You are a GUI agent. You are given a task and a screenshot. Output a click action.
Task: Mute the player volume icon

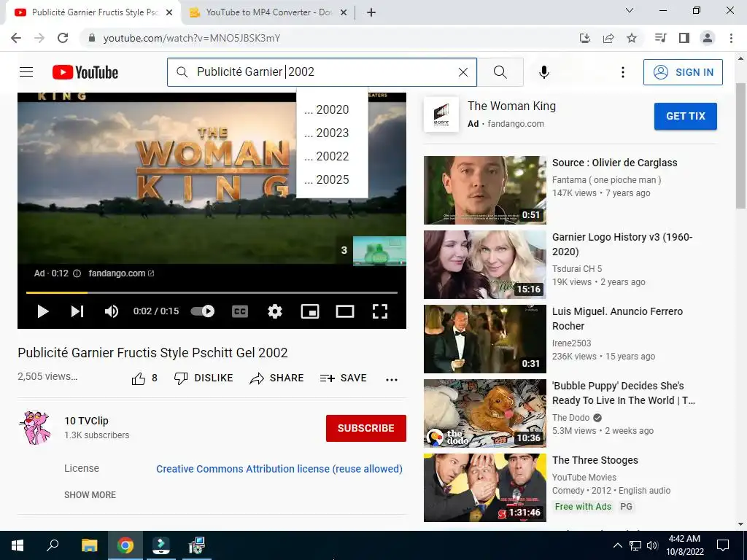point(112,311)
